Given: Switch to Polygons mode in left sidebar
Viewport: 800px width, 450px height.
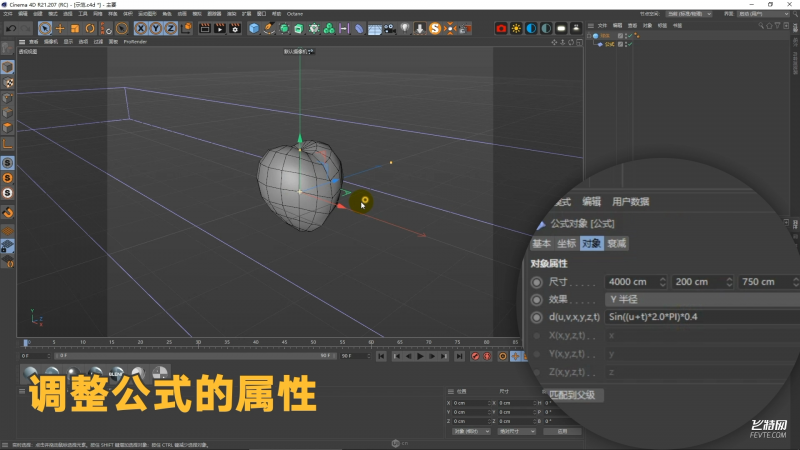Looking at the screenshot, I should click(x=8, y=128).
